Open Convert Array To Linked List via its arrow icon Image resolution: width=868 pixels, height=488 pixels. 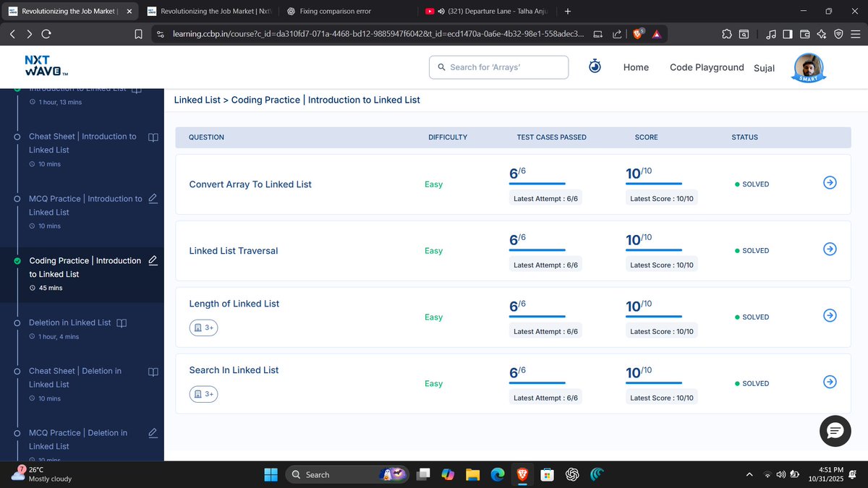(830, 183)
